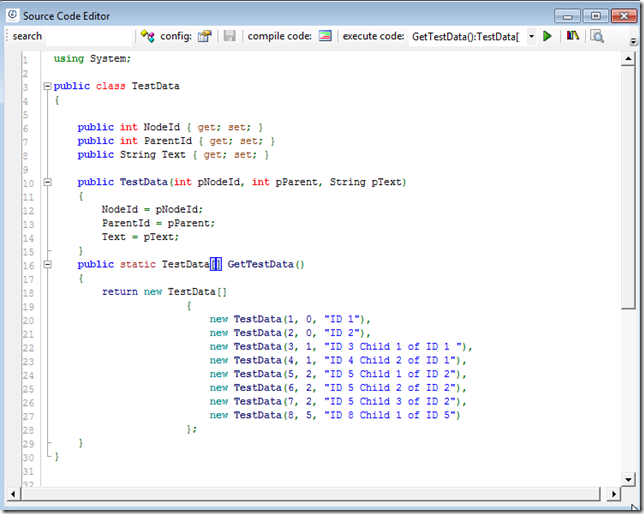This screenshot has height=514, width=644.
Task: Click line number 10 in gutter
Action: (28, 183)
